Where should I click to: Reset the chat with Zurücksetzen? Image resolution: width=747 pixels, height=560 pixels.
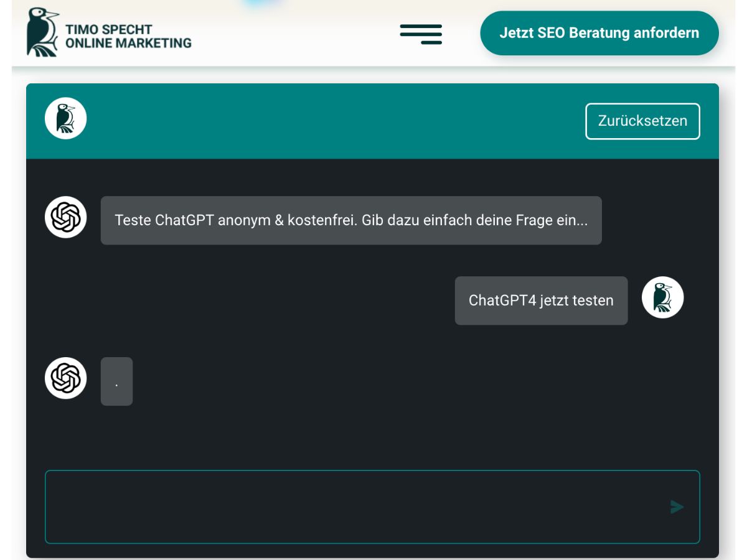tap(642, 121)
